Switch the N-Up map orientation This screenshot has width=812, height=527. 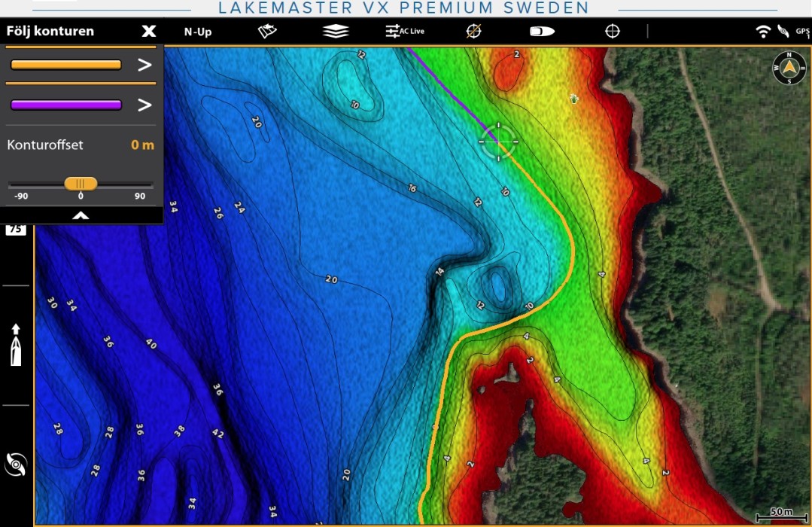(197, 32)
